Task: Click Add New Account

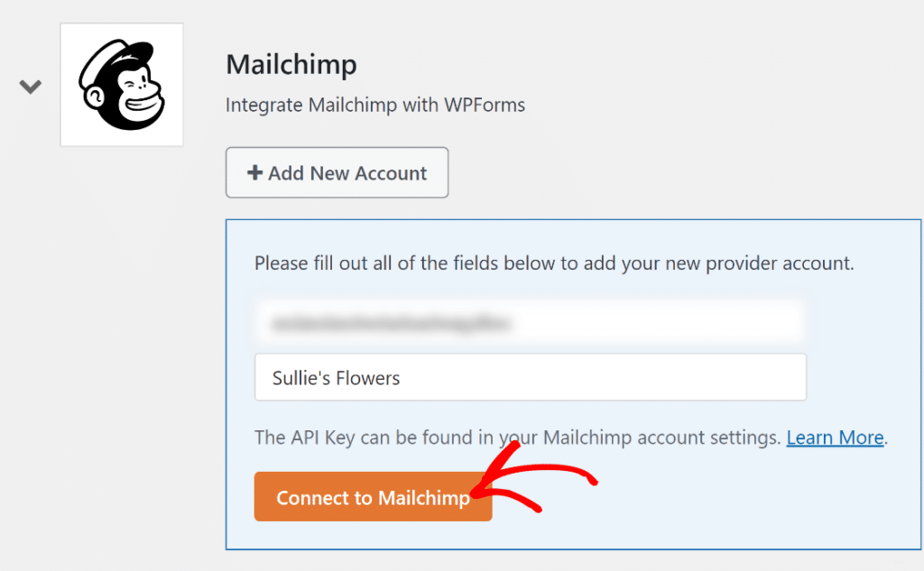Action: click(337, 172)
